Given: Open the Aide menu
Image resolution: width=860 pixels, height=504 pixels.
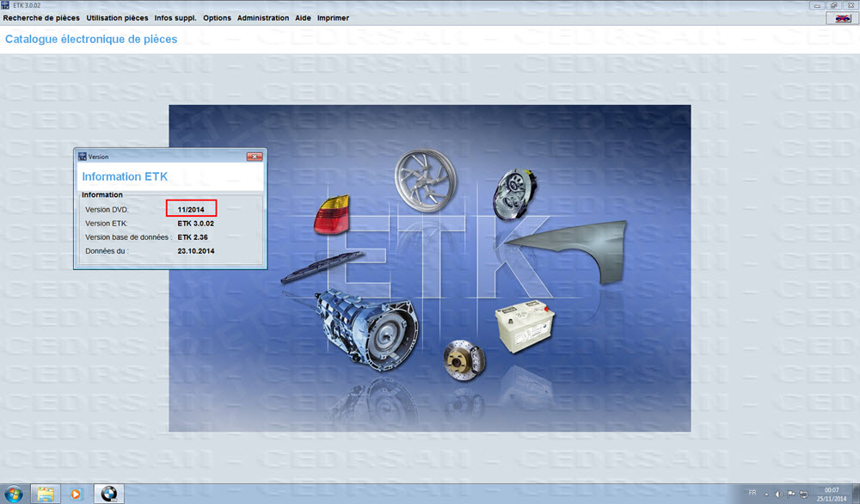Looking at the screenshot, I should point(303,18).
